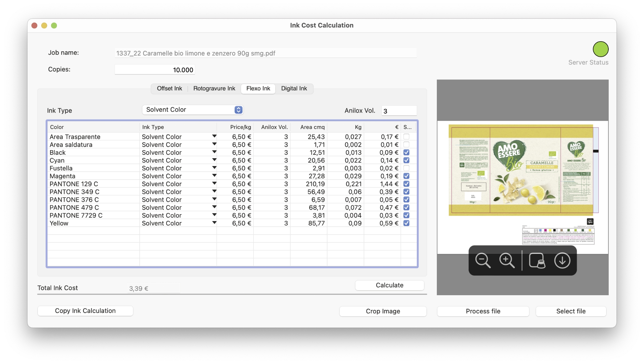Viewport: 644px width, 364px height.
Task: Switch to the Digital Ink tab
Action: coord(294,88)
